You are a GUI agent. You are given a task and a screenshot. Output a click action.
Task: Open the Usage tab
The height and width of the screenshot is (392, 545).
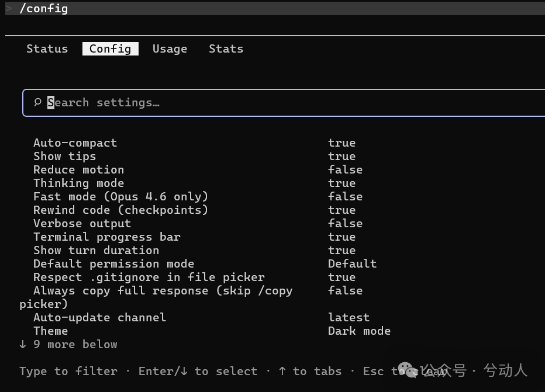click(x=170, y=49)
